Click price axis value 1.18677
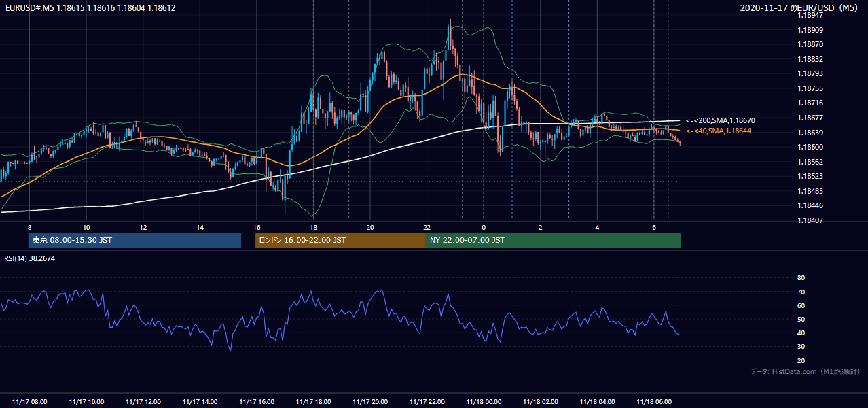Viewport: 868px width, 408px height. pos(810,118)
